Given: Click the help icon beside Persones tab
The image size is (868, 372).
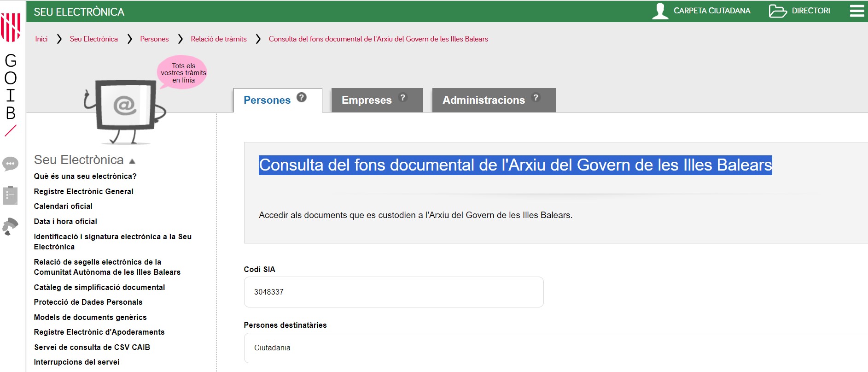Looking at the screenshot, I should (x=302, y=97).
